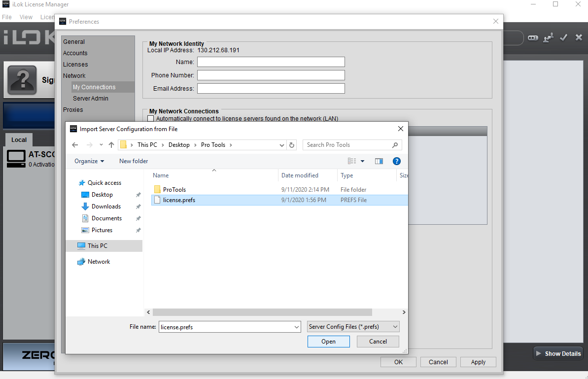The image size is (588, 379).
Task: Open the View menu in iLok
Action: point(26,17)
